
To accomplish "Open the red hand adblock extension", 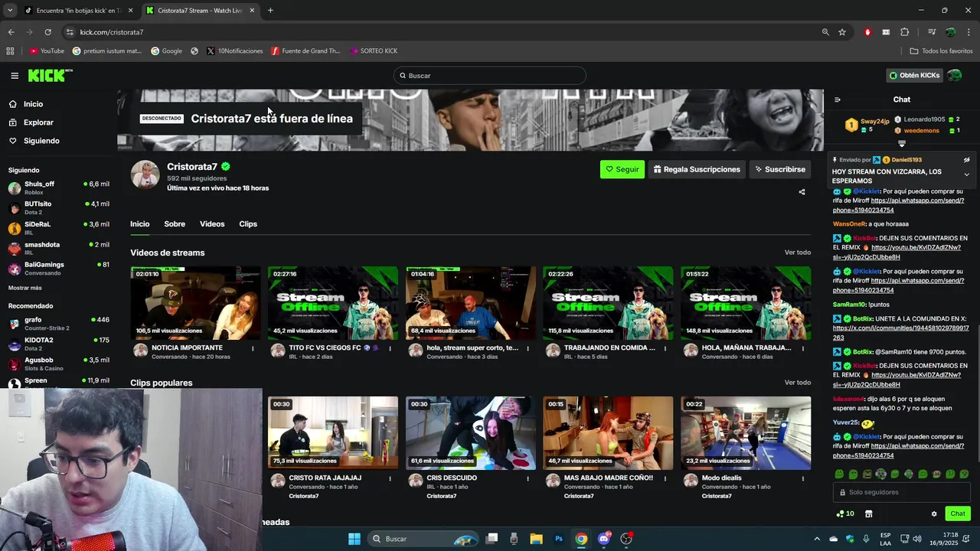I will click(867, 32).
